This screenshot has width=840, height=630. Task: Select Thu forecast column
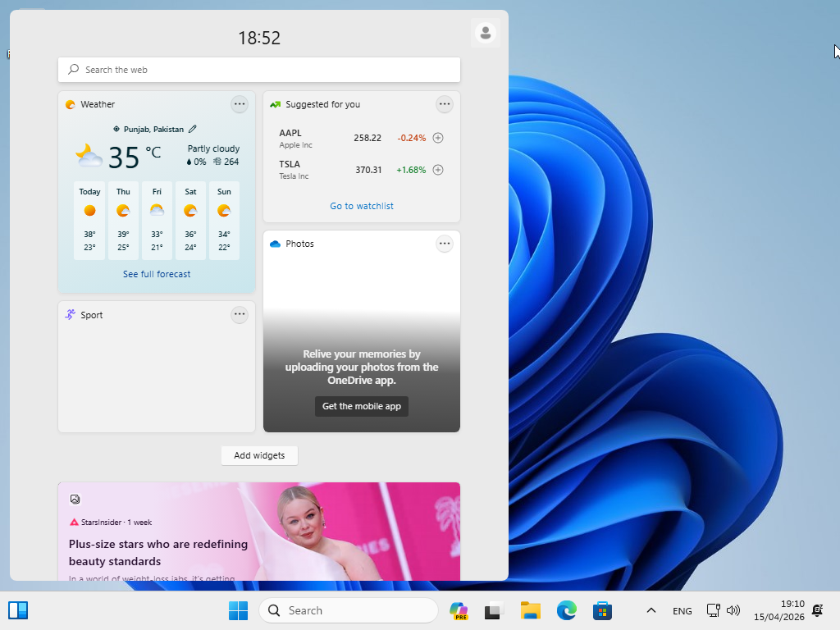pyautogui.click(x=123, y=221)
